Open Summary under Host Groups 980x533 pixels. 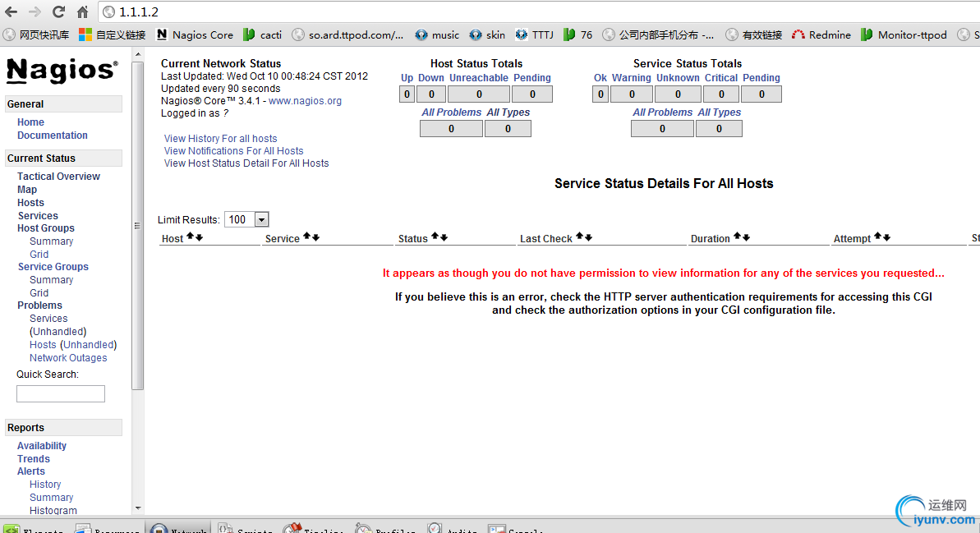click(51, 241)
